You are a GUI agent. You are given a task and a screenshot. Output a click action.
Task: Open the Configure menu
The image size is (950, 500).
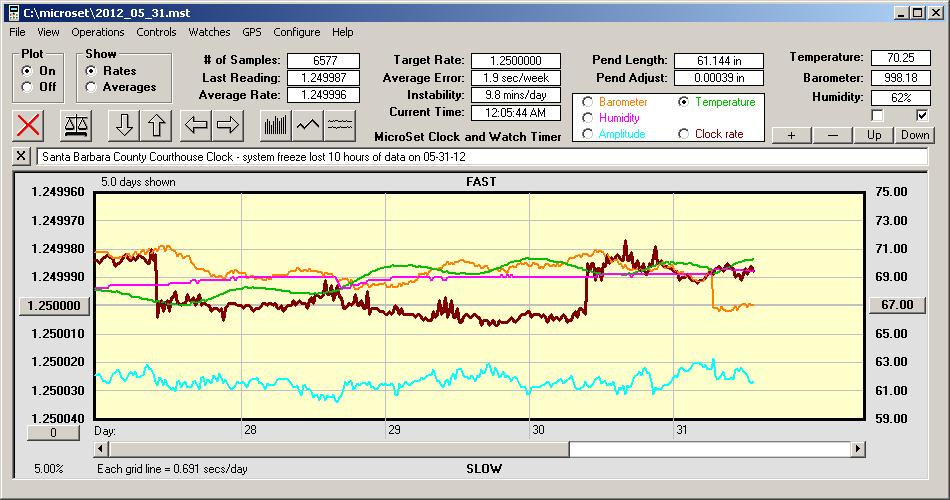[297, 32]
